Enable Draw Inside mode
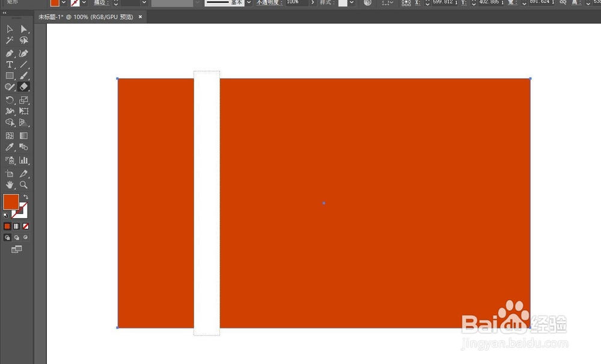The image size is (601, 364). pyautogui.click(x=26, y=237)
